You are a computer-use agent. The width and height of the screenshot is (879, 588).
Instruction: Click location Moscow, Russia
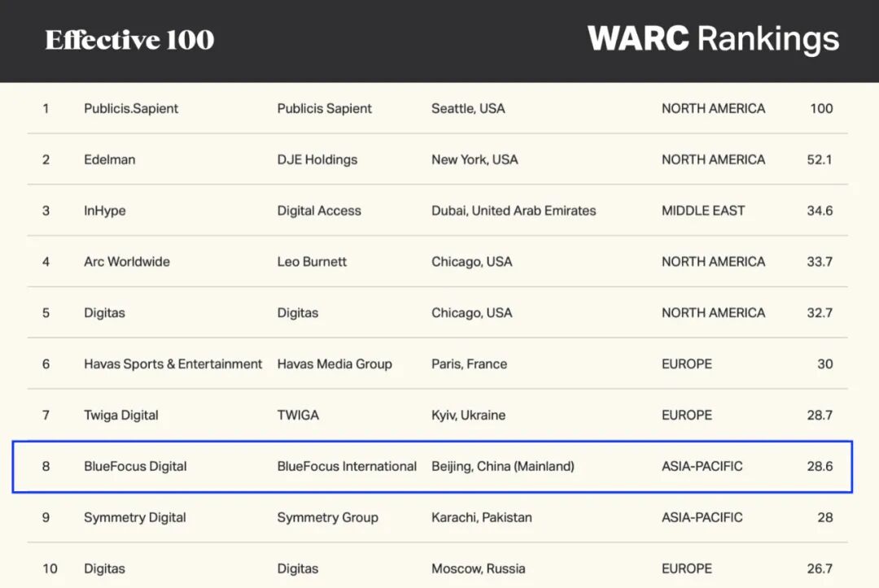click(479, 568)
